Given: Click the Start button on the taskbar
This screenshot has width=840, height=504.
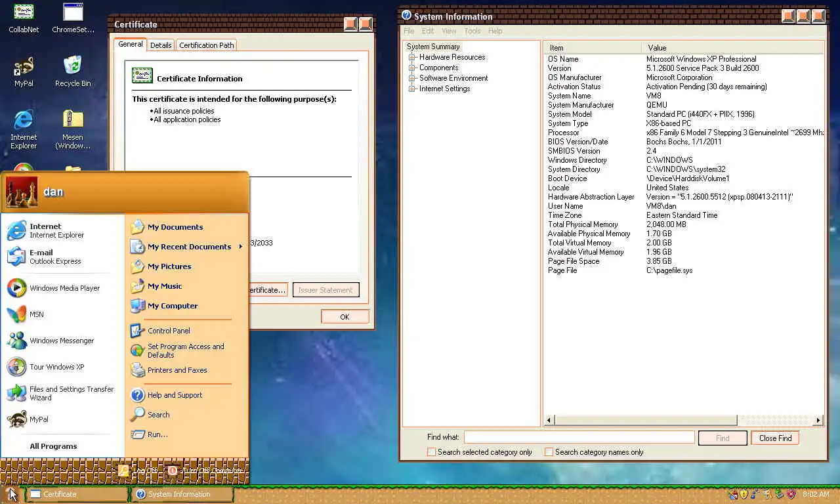Looking at the screenshot, I should (11, 494).
